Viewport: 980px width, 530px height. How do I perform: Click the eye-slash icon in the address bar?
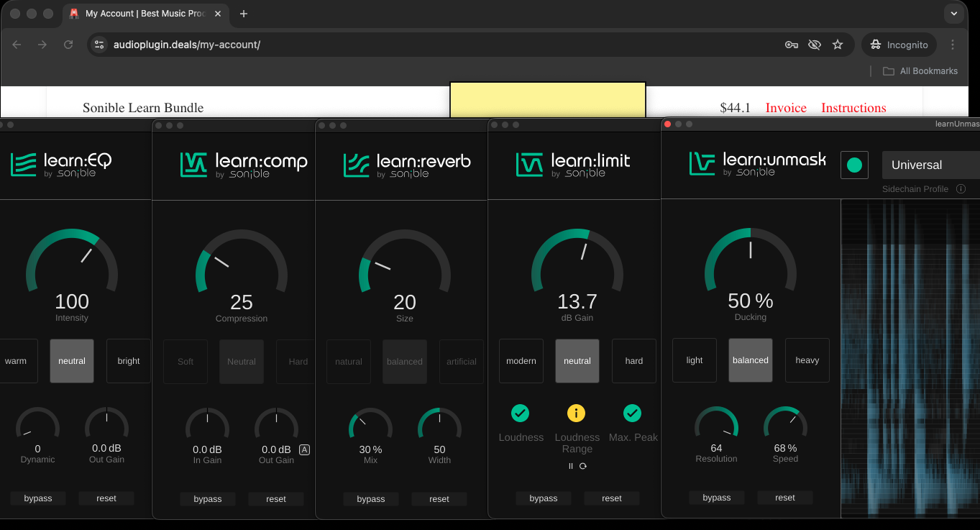814,45
